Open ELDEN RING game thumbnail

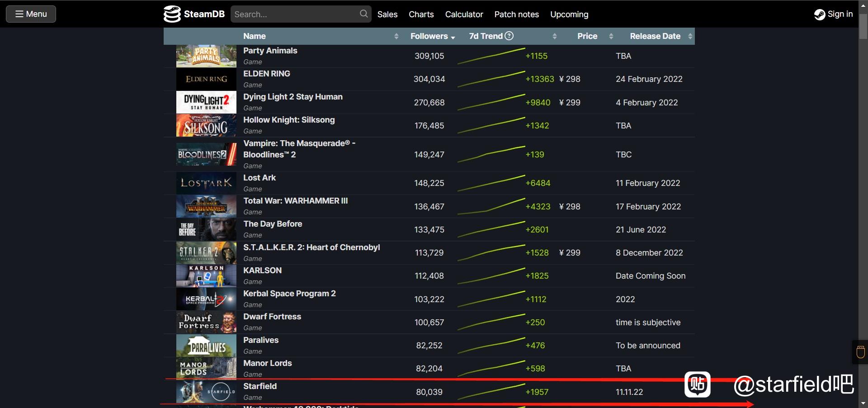206,79
